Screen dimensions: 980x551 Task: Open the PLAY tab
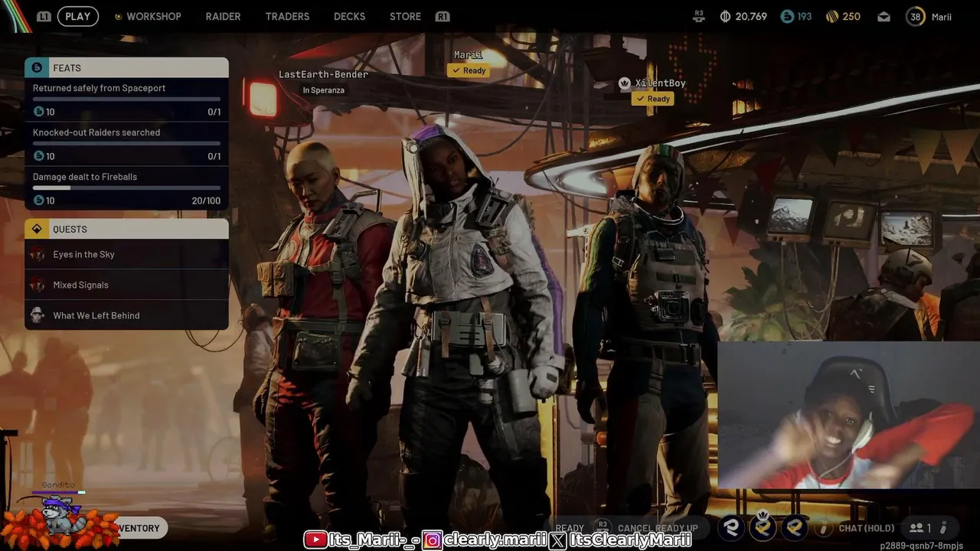coord(77,16)
